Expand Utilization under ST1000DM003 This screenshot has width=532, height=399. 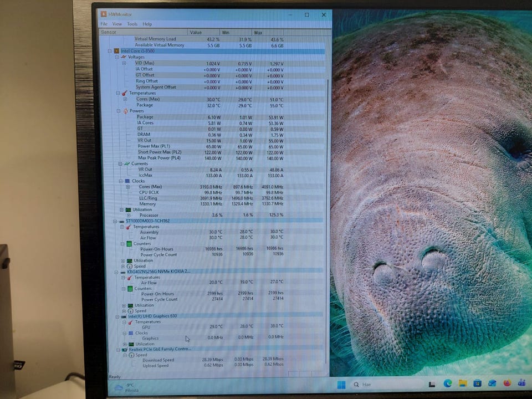coord(123,261)
